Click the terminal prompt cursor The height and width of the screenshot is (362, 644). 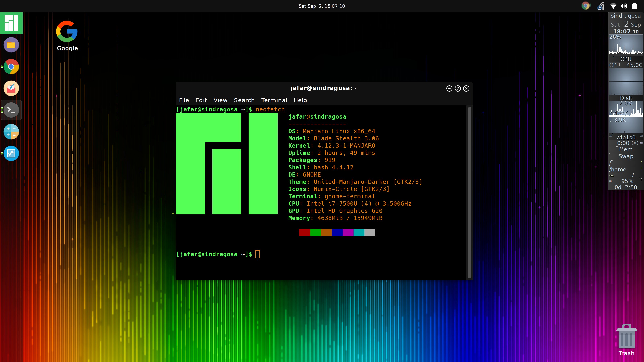point(258,254)
